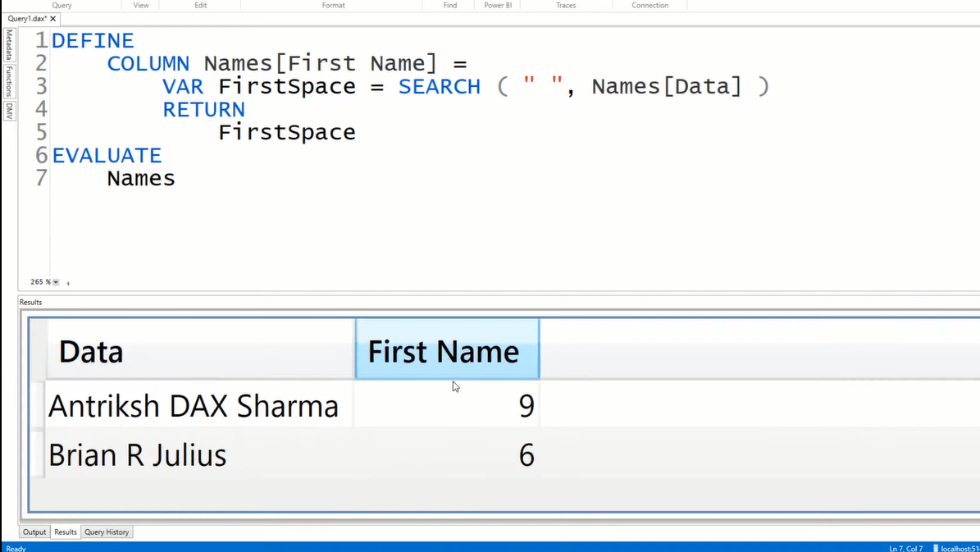Click the SEARCH function in the editor
Viewport: 980px width, 552px height.
(x=440, y=87)
